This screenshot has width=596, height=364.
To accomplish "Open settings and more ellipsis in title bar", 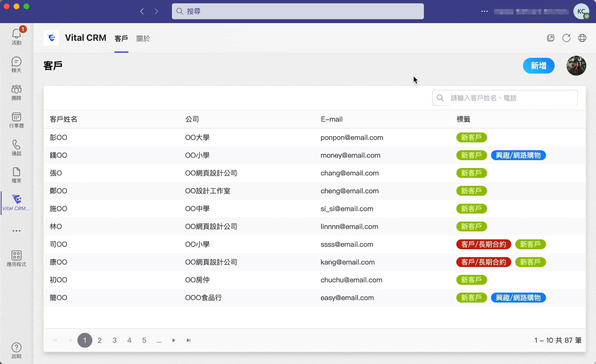I will [x=485, y=11].
